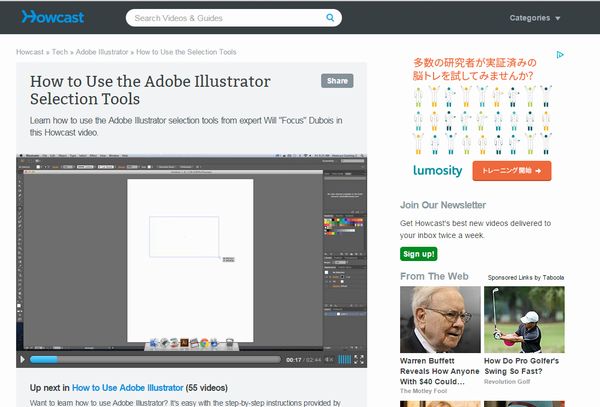Open the golfer swing article thumbnail
This screenshot has height=407, width=600.
(523, 319)
